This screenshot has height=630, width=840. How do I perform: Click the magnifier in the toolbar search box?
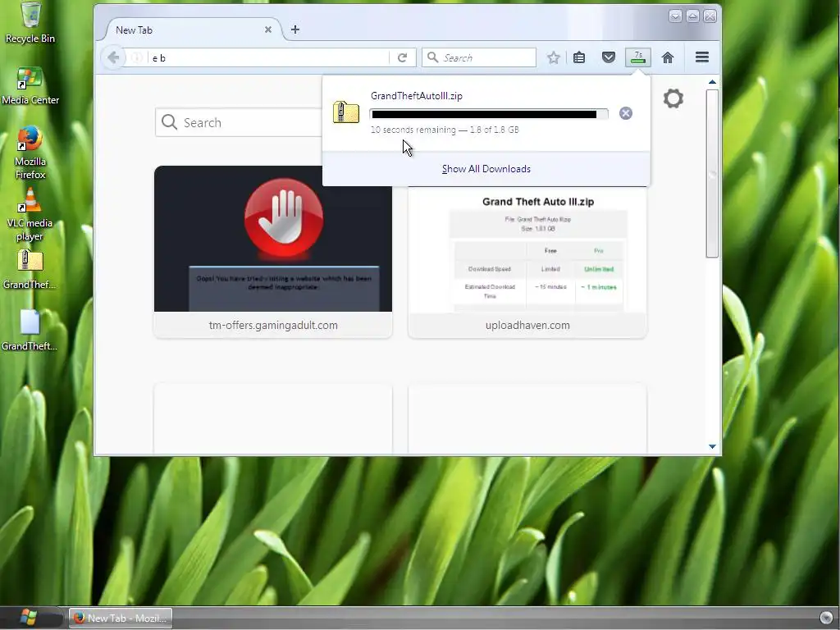click(433, 57)
